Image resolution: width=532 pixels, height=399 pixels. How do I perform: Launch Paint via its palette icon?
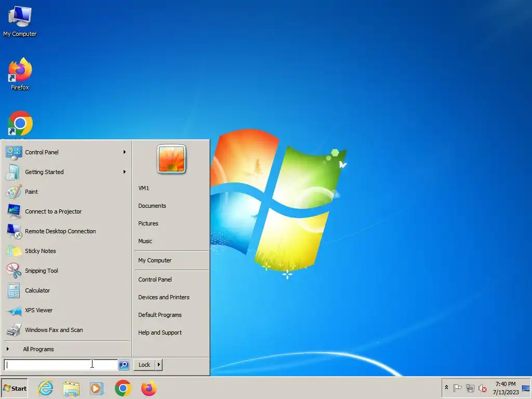click(14, 192)
